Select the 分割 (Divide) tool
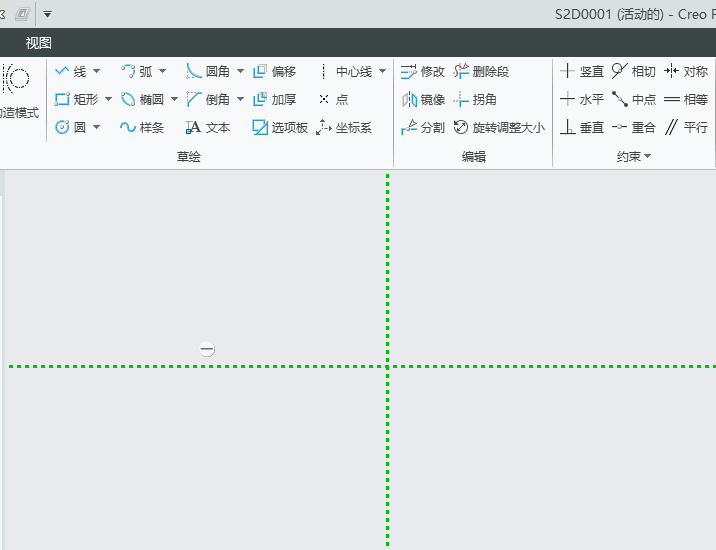The height and width of the screenshot is (550, 716). click(422, 127)
